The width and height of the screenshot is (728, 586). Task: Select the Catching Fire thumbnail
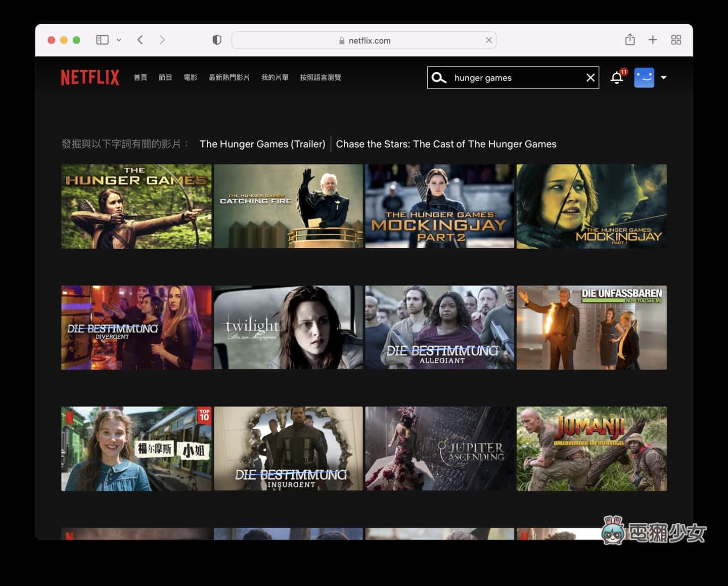(288, 206)
